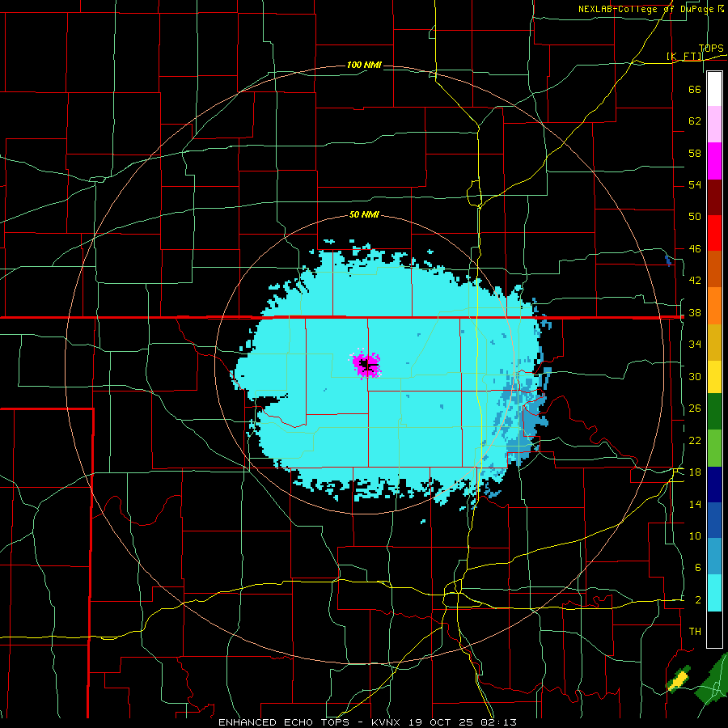Select the cyan legend swatch
This screenshot has width=728, height=728.
coord(714,593)
